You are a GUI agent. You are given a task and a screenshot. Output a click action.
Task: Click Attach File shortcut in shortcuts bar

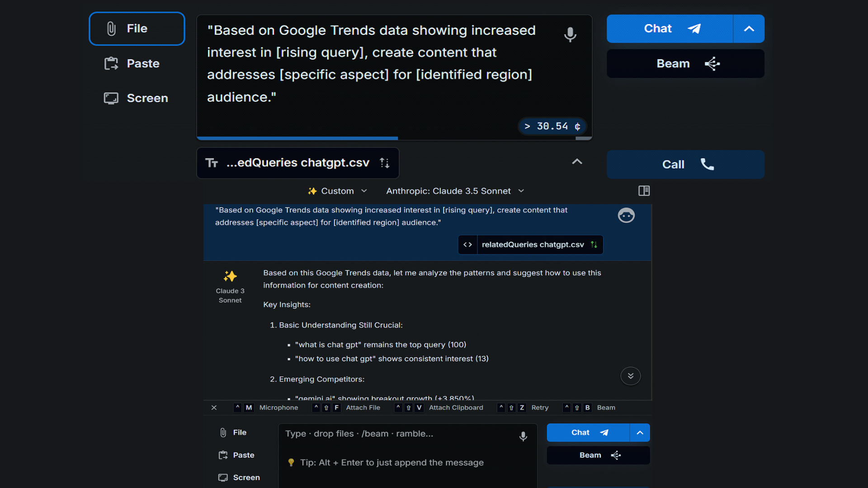point(346,408)
